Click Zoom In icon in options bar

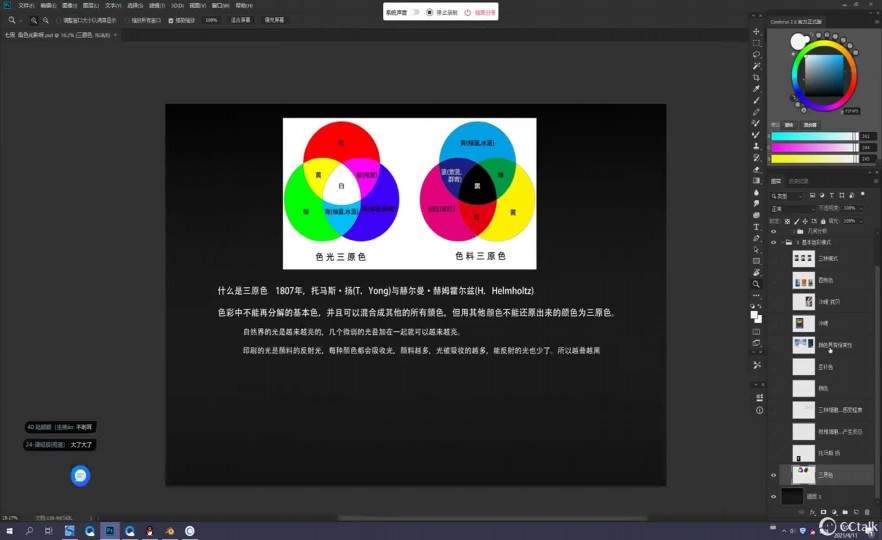click(34, 20)
